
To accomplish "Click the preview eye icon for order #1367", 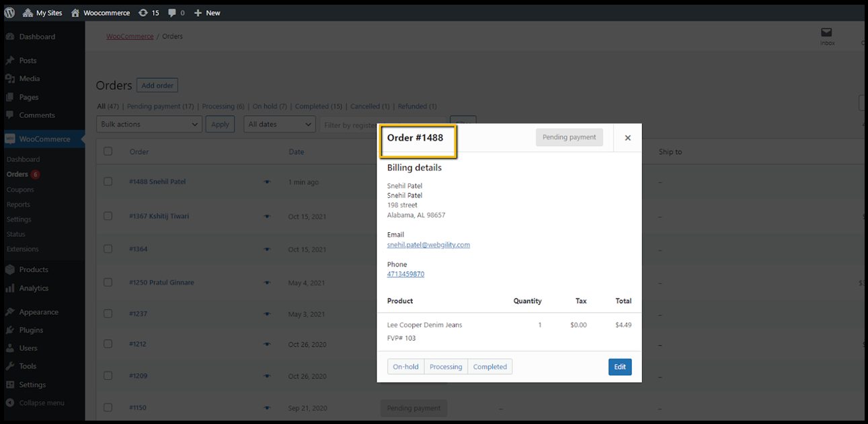I will tap(267, 217).
